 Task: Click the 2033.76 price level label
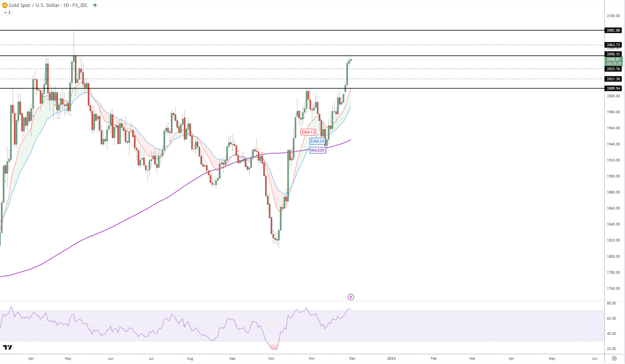(x=613, y=69)
